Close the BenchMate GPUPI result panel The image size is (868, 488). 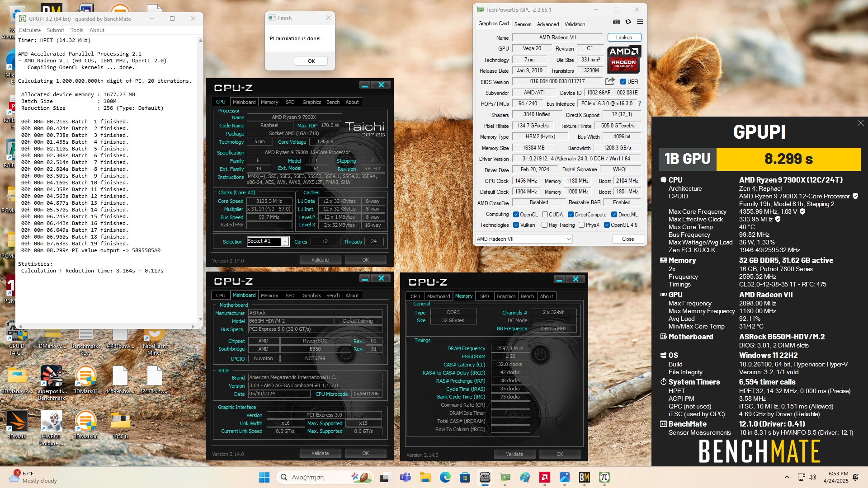(860, 123)
